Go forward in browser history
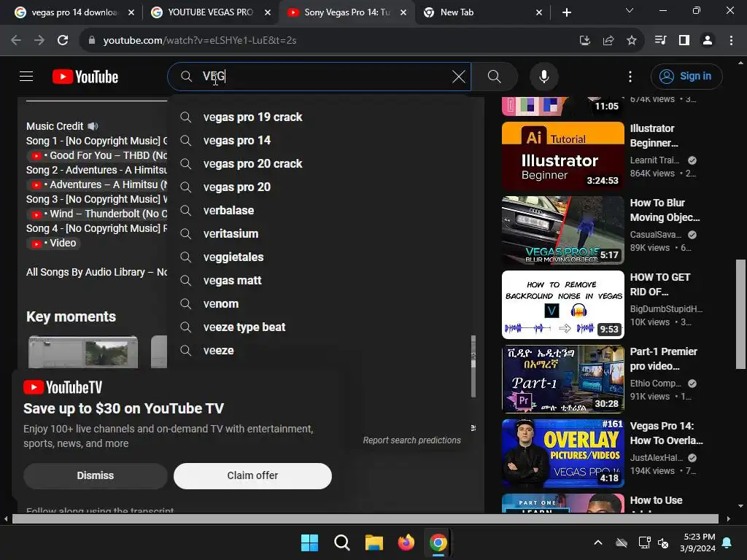Viewport: 747px width, 560px height. click(39, 41)
